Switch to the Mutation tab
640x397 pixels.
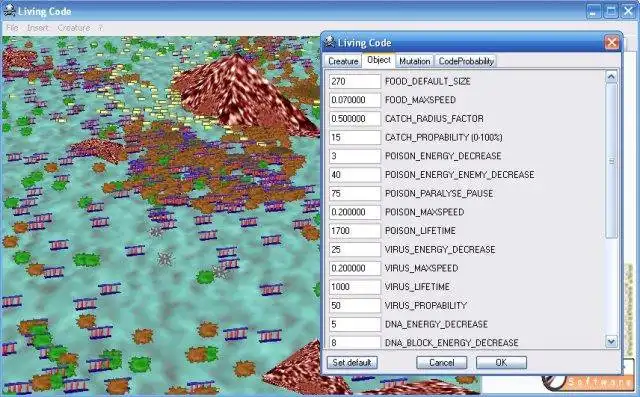point(415,61)
